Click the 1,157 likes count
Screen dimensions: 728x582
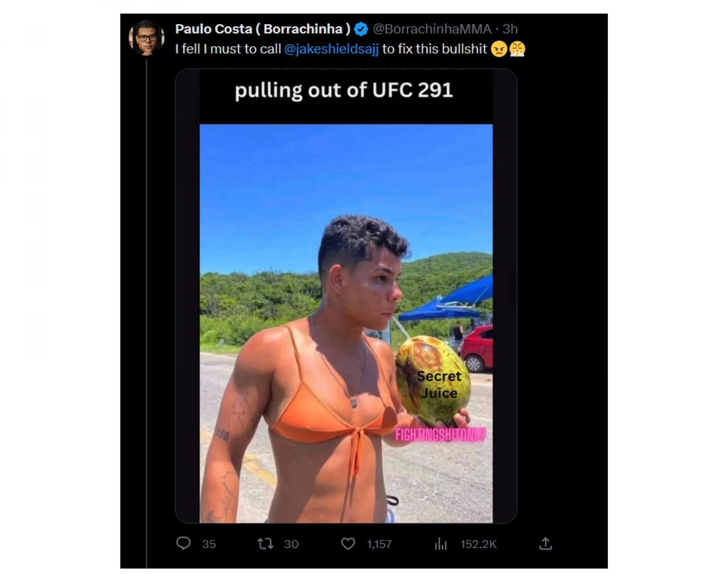379,544
